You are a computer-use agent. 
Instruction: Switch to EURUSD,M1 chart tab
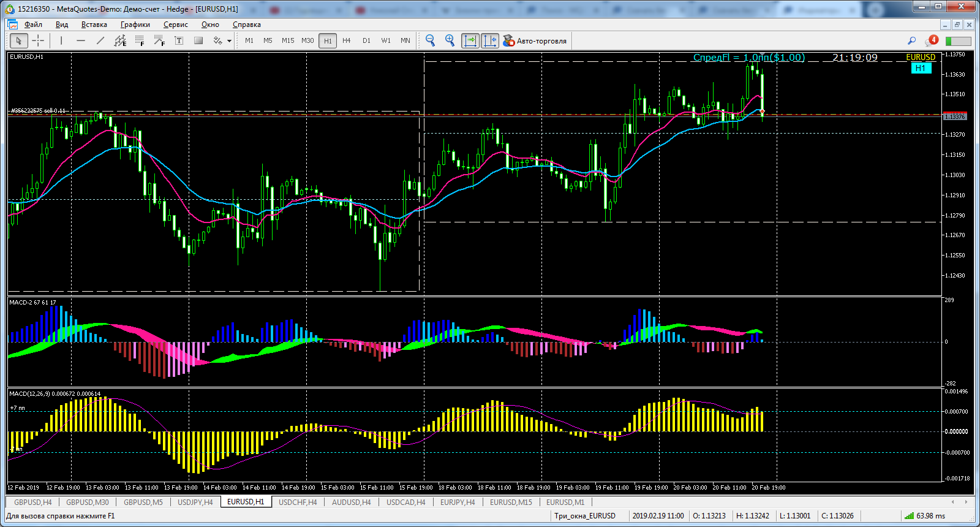[x=565, y=502]
